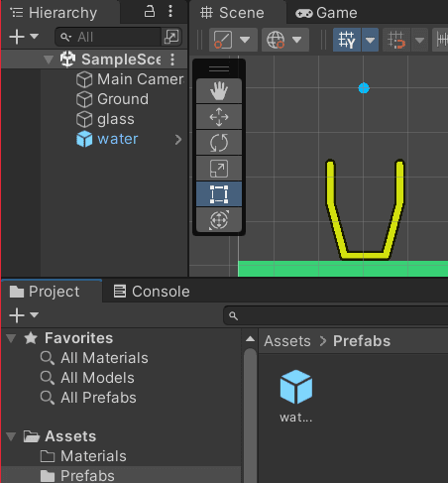The image size is (448, 483).
Task: Select the Move tool
Action: [x=219, y=117]
